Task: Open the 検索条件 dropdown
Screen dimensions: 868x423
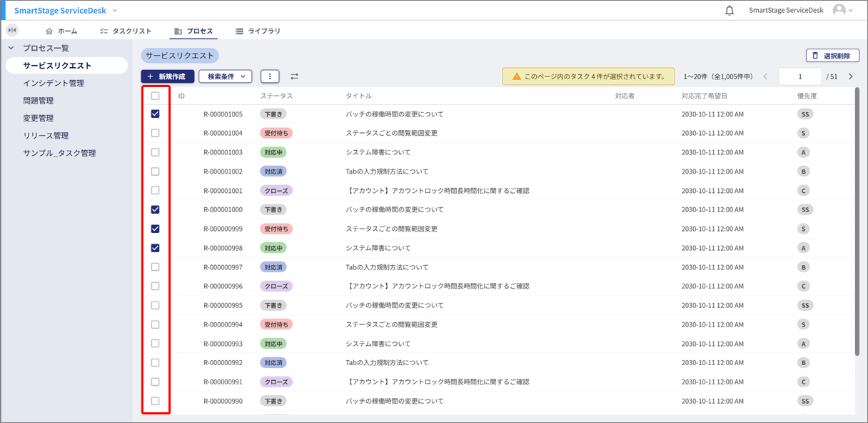Action: pyautogui.click(x=226, y=76)
